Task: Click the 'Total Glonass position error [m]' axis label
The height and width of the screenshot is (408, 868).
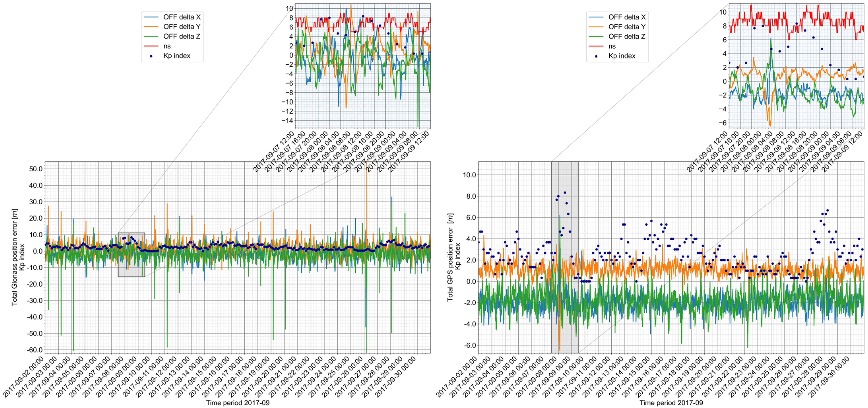Action: (14, 257)
